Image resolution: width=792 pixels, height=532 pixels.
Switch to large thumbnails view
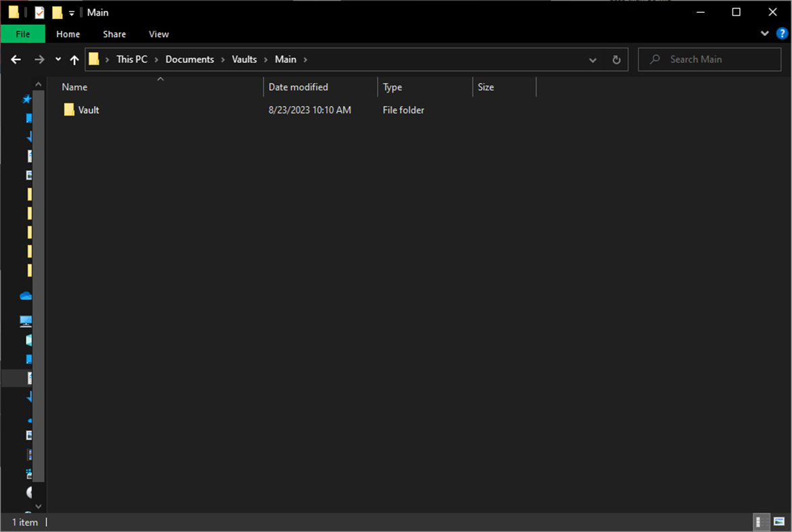(x=778, y=522)
